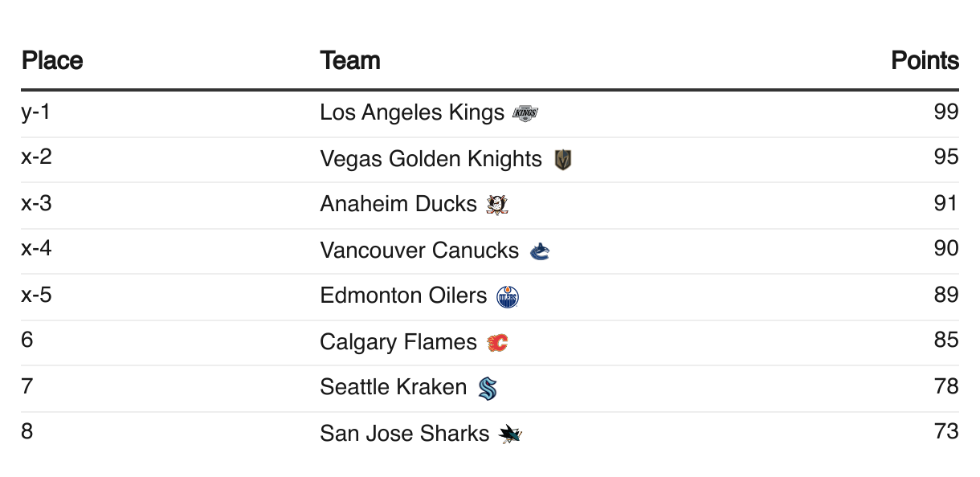The width and height of the screenshot is (980, 477).
Task: Click the Vegas Golden Knights logo icon
Action: coord(563,161)
